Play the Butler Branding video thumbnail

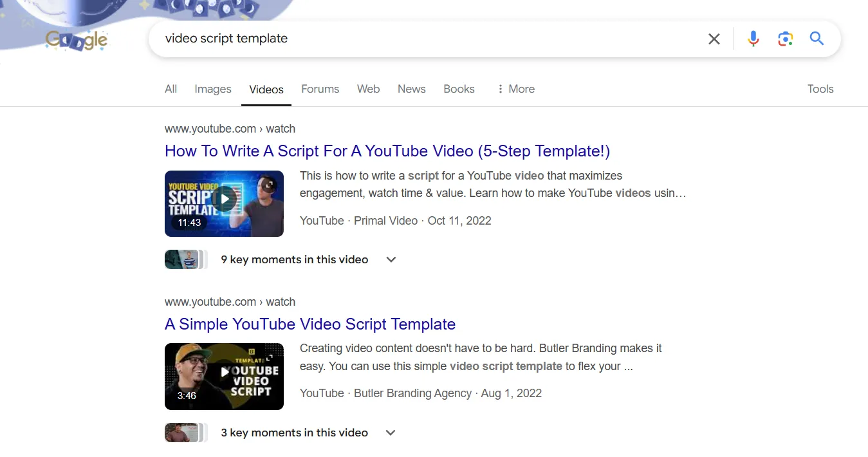224,377
